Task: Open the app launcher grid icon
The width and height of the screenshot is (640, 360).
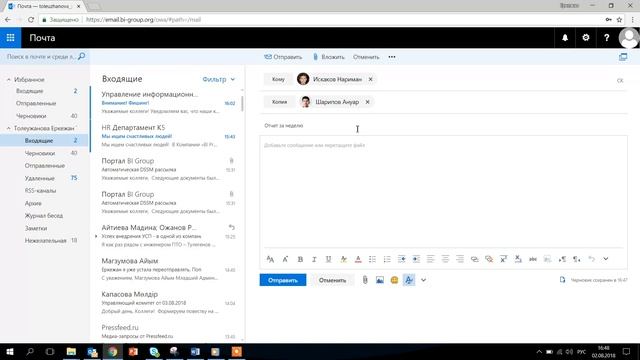Action: 10,38
